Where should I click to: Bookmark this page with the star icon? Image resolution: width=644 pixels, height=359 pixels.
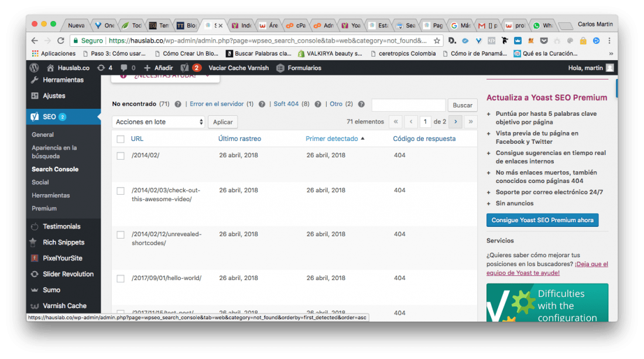pos(437,40)
